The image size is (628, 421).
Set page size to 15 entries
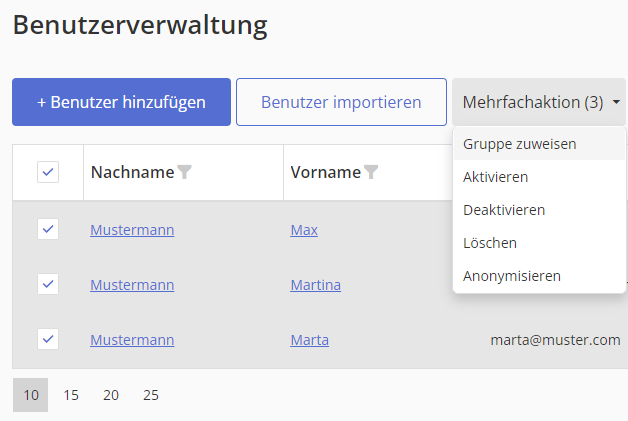pyautogui.click(x=71, y=395)
